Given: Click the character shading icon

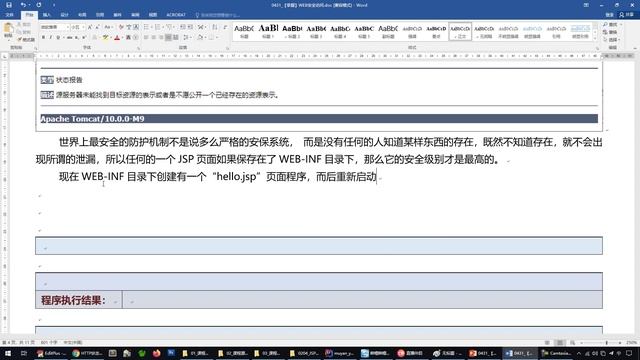Looking at the screenshot, I should coord(128,38).
